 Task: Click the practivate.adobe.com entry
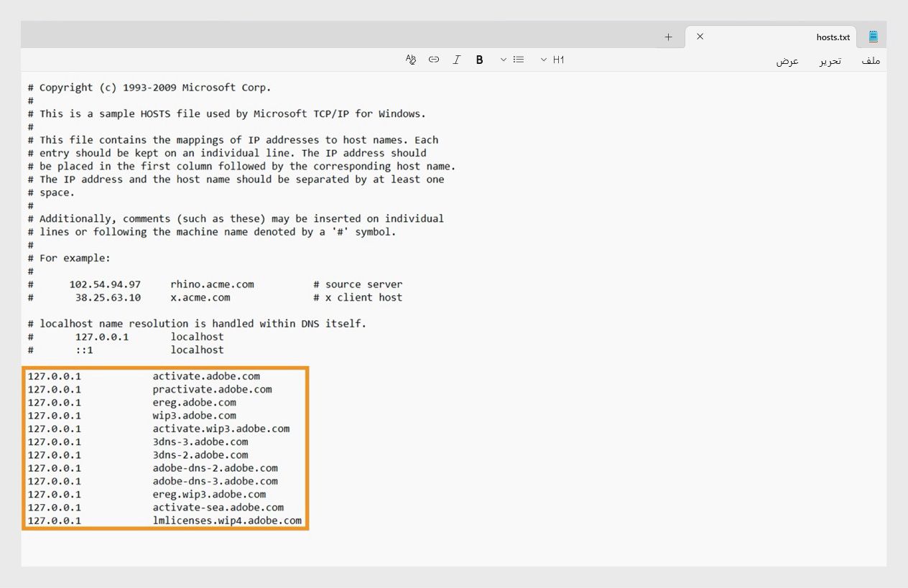click(212, 389)
